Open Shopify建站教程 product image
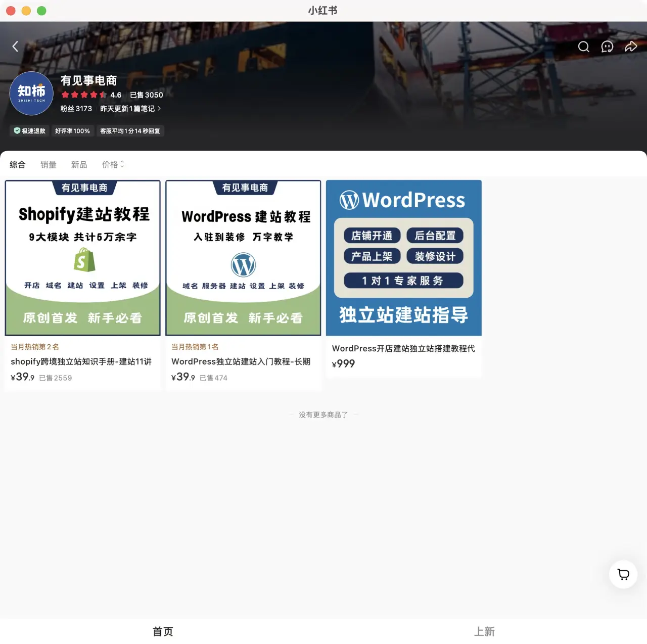This screenshot has height=644, width=647. 83,258
